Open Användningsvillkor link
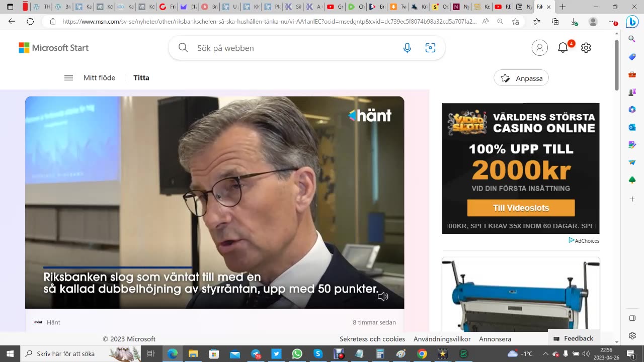 tap(442, 339)
